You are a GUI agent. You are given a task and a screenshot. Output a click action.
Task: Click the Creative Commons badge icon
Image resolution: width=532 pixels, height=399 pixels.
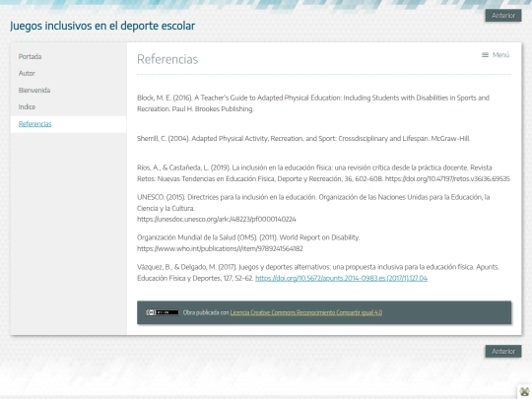(163, 312)
